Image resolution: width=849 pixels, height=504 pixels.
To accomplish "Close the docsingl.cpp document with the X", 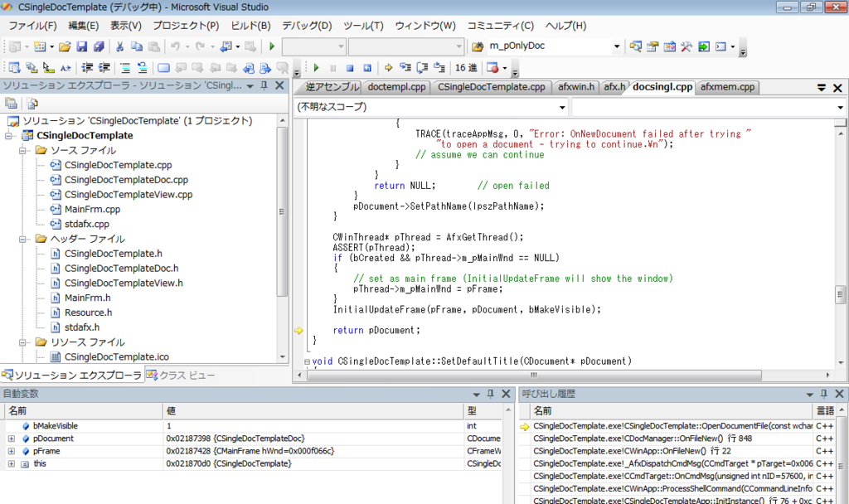I will (837, 88).
